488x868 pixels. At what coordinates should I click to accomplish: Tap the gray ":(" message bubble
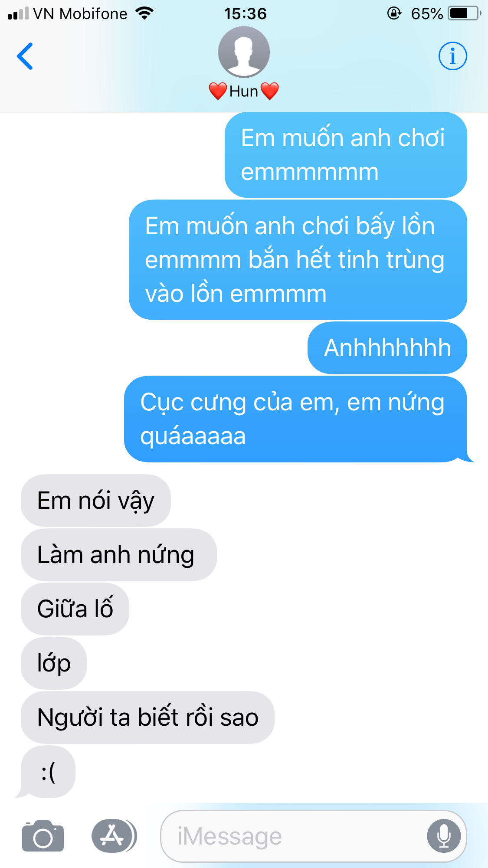click(x=48, y=772)
